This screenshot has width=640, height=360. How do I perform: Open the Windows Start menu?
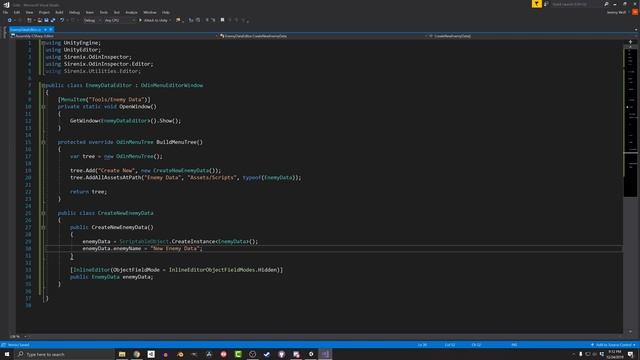point(7,354)
